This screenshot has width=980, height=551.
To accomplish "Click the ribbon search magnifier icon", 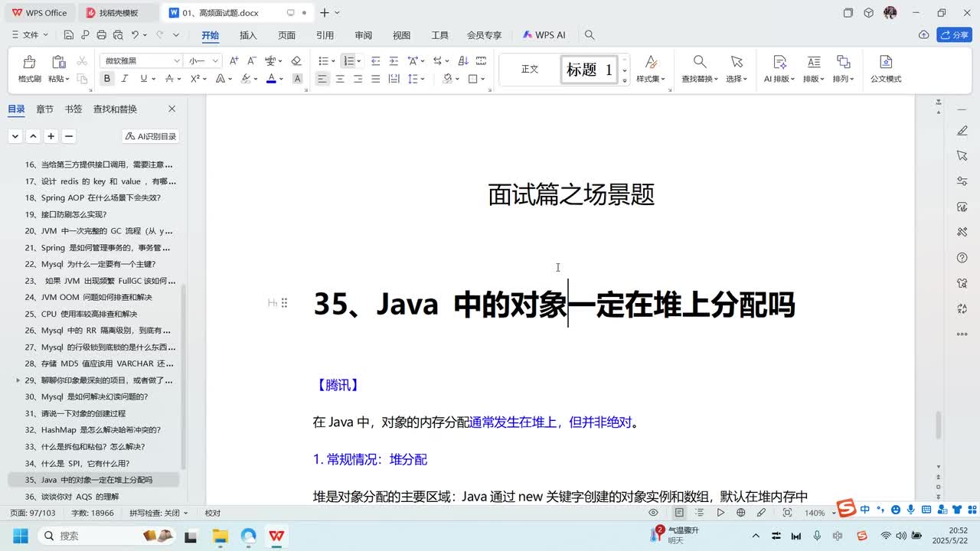I will [590, 34].
